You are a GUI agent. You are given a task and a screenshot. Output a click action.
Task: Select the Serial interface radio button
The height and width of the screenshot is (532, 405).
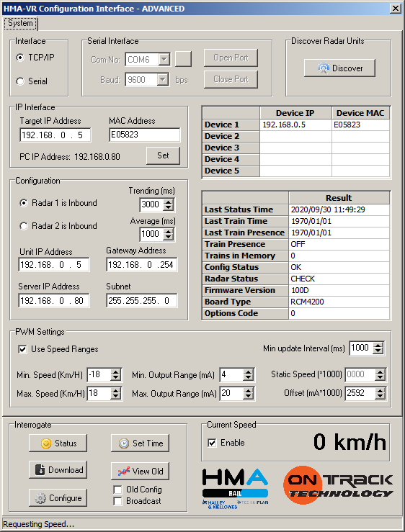point(20,81)
